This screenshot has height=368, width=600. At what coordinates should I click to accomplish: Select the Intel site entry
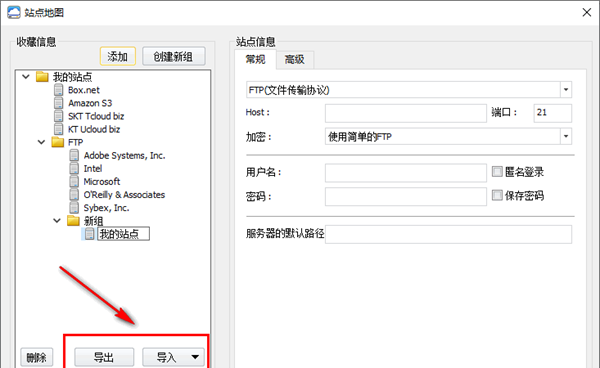pos(93,169)
